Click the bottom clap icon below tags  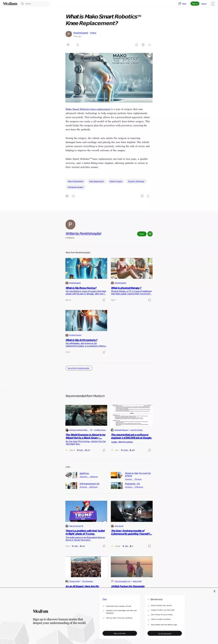67,196
